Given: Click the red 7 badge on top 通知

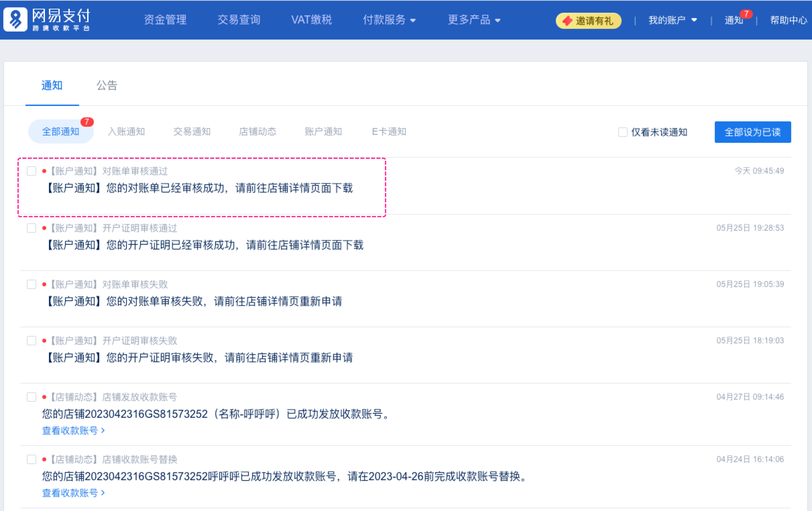Looking at the screenshot, I should pos(746,14).
